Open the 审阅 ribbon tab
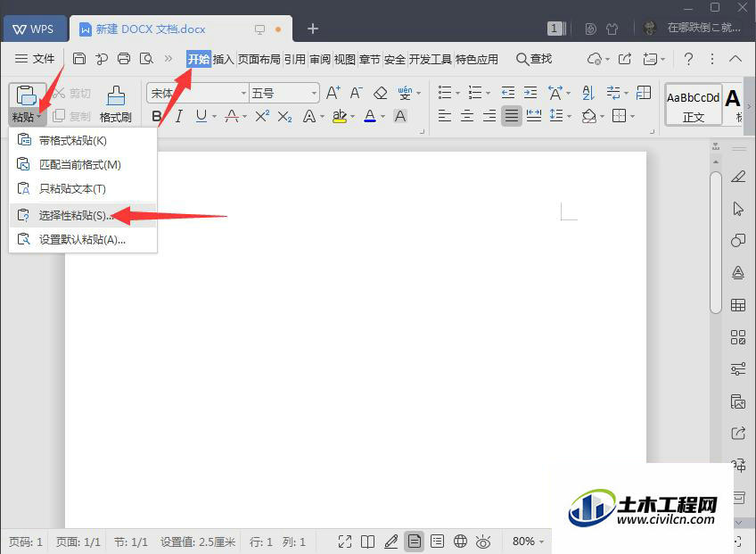The image size is (756, 554). point(320,60)
